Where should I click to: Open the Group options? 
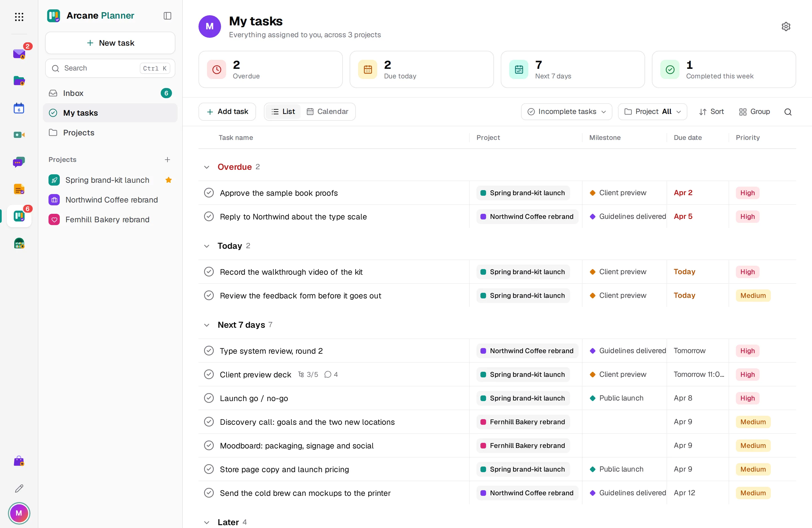tap(754, 112)
